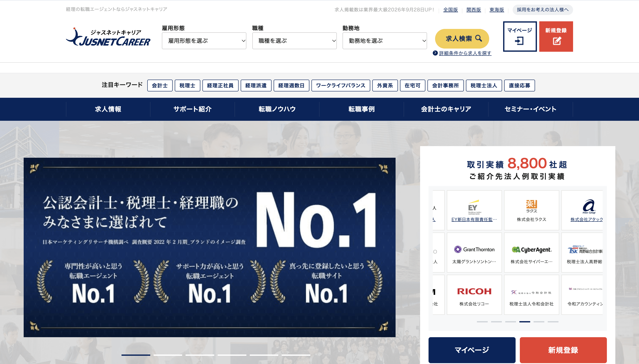Open セミナー・イベント in the navigation bar
This screenshot has height=364, width=639.
[x=530, y=109]
